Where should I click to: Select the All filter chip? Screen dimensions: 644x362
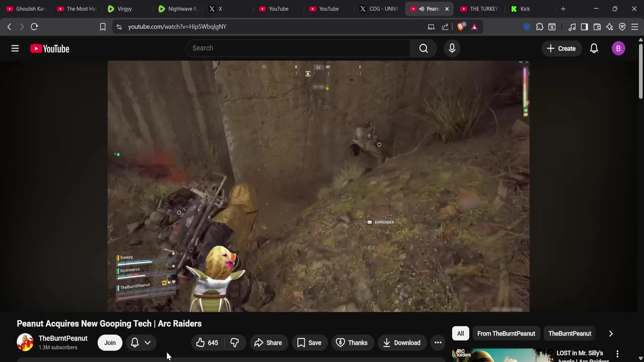click(460, 333)
